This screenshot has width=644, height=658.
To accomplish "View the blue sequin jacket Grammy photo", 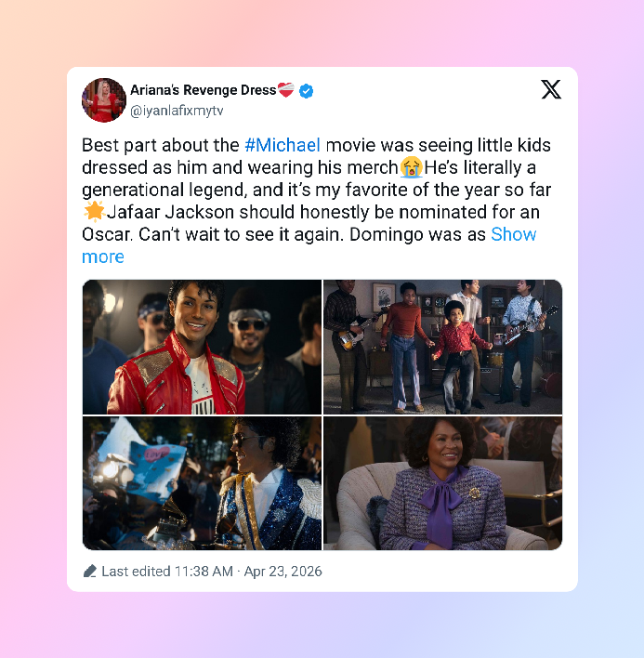I will pos(202,483).
